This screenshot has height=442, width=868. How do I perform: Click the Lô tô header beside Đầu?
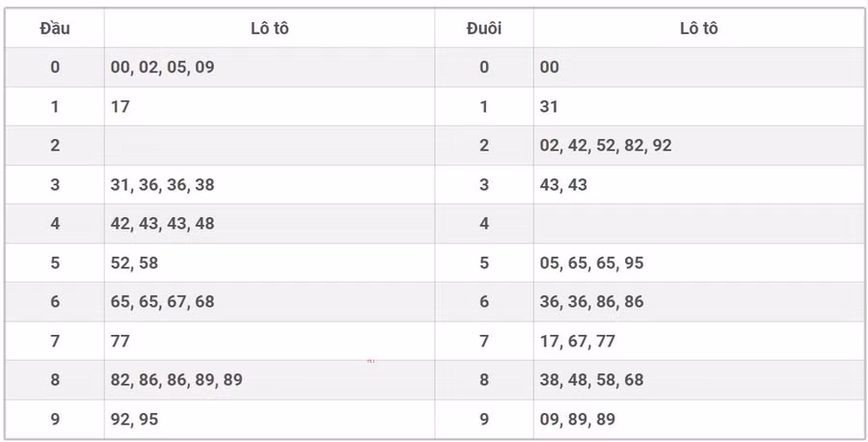click(269, 28)
